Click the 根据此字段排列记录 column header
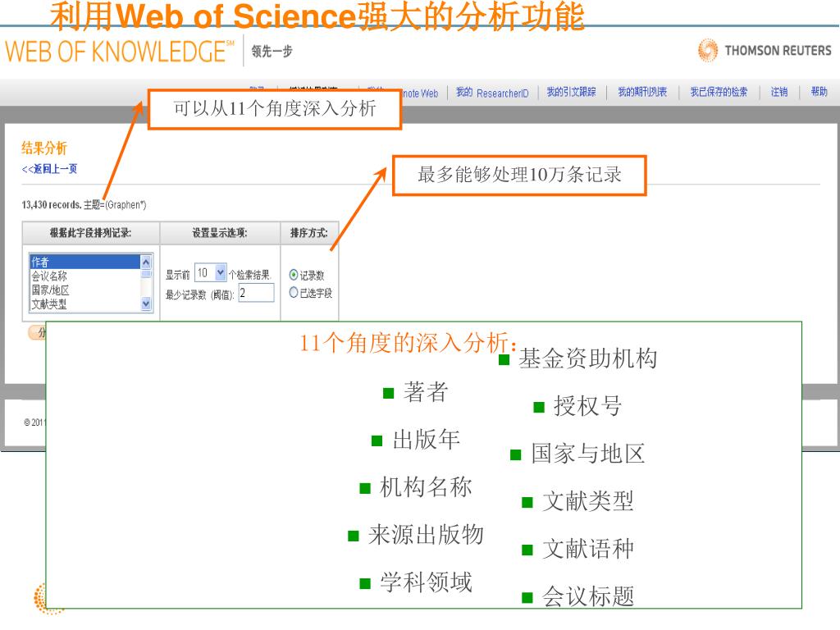This screenshot has width=840, height=630. coord(90,232)
